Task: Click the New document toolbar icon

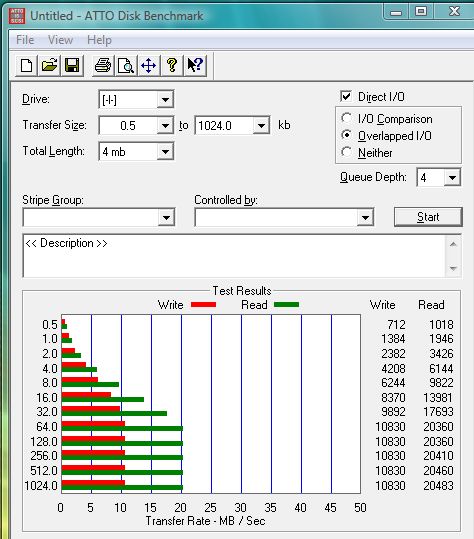Action: coord(26,65)
